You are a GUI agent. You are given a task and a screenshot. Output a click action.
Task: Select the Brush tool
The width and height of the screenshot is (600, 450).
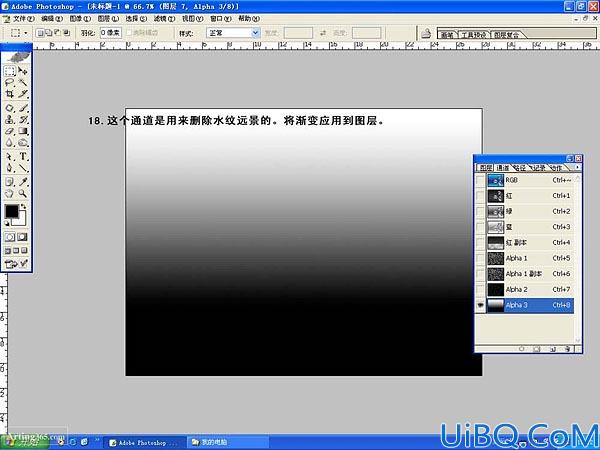pyautogui.click(x=23, y=108)
